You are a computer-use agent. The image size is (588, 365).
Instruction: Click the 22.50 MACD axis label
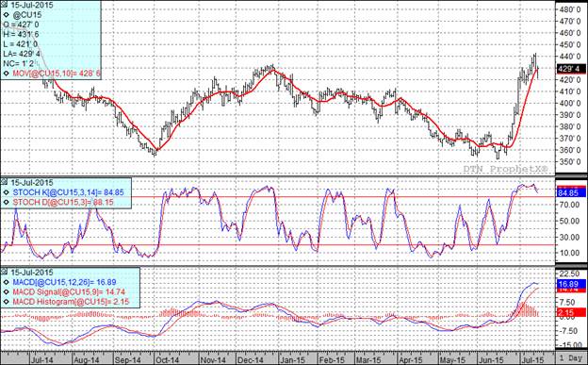570,274
